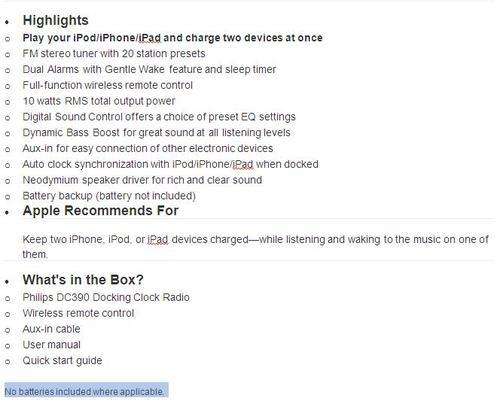500x404 pixels.
Task: Click the Aux-in cable list item
Action: 51,329
